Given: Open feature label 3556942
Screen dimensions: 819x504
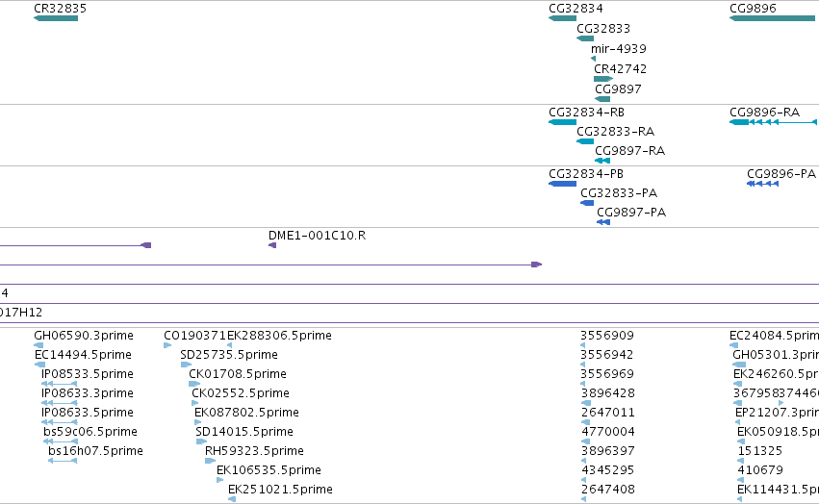Looking at the screenshot, I should (607, 355).
